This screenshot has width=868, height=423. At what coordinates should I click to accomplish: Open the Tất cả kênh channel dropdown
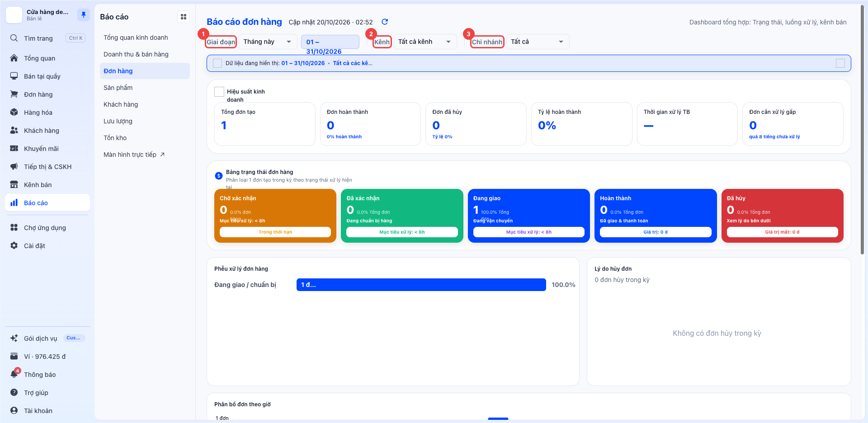(x=425, y=42)
